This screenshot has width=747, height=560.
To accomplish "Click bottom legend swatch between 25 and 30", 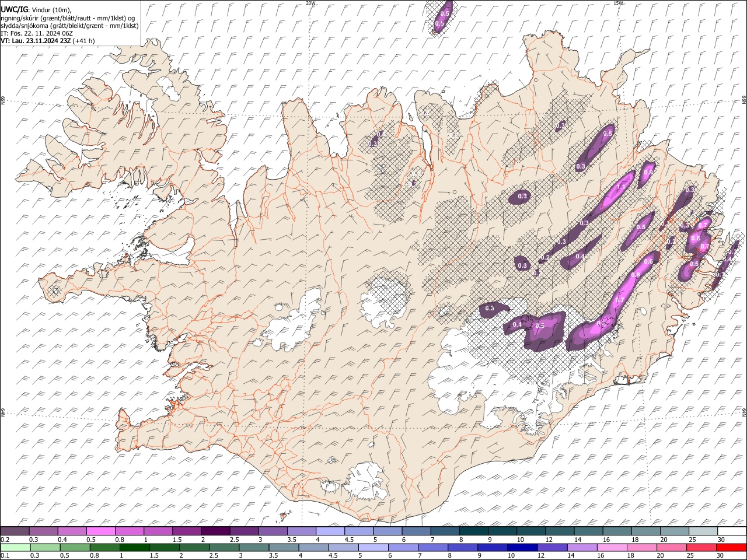I will tap(701, 547).
